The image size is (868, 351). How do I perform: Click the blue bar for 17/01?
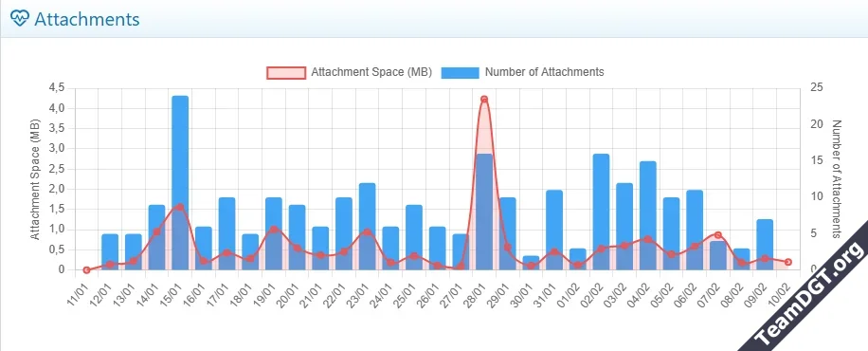pyautogui.click(x=227, y=233)
